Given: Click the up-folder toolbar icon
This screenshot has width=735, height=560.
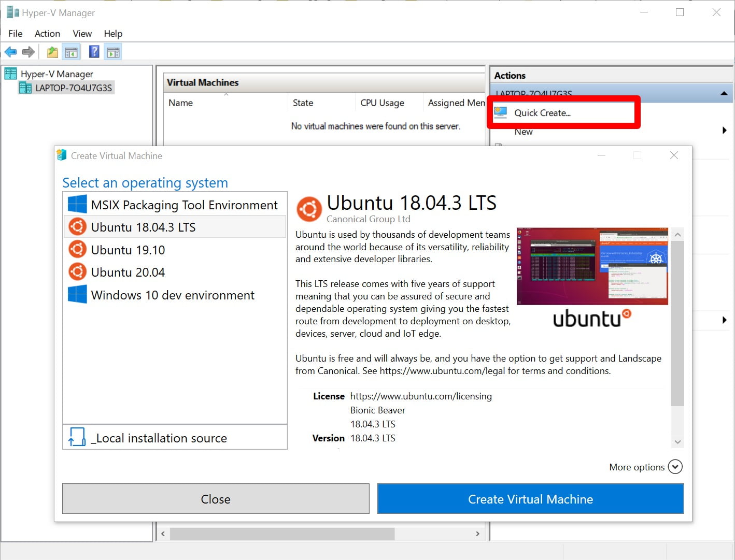Looking at the screenshot, I should [52, 52].
